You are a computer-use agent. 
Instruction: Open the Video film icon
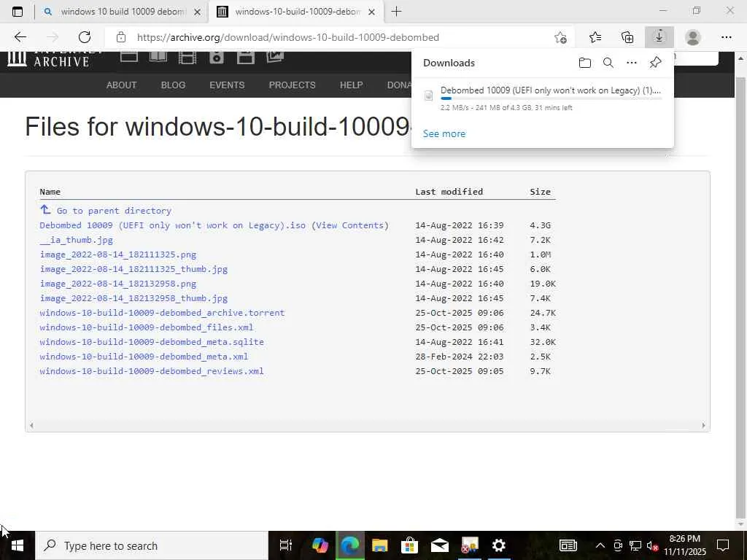187,57
